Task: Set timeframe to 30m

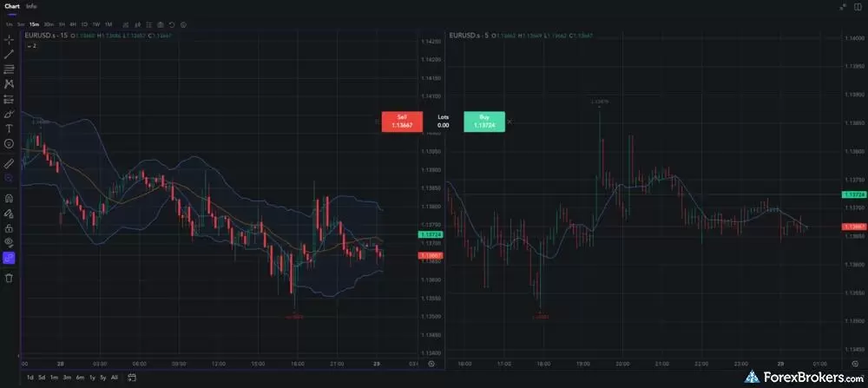Action: [x=49, y=24]
